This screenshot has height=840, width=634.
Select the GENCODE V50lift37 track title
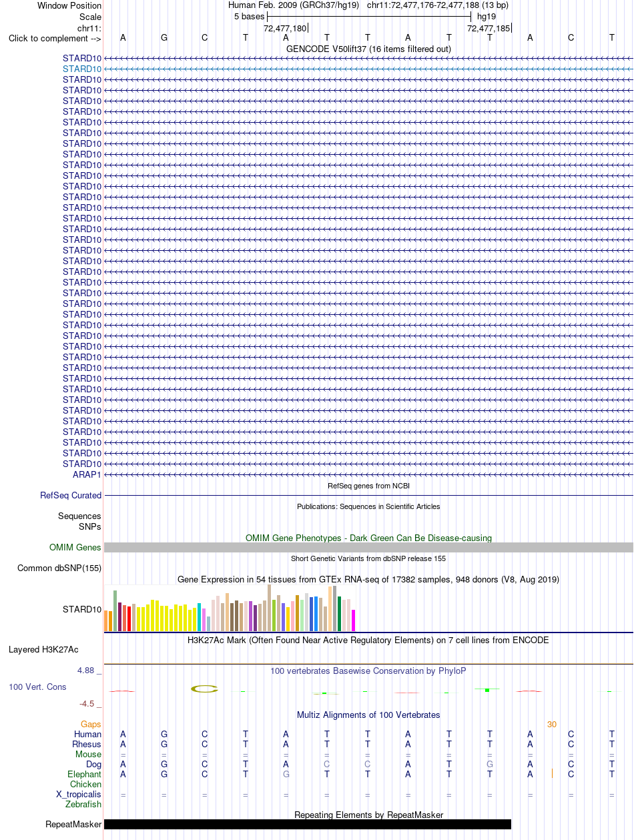coord(368,49)
